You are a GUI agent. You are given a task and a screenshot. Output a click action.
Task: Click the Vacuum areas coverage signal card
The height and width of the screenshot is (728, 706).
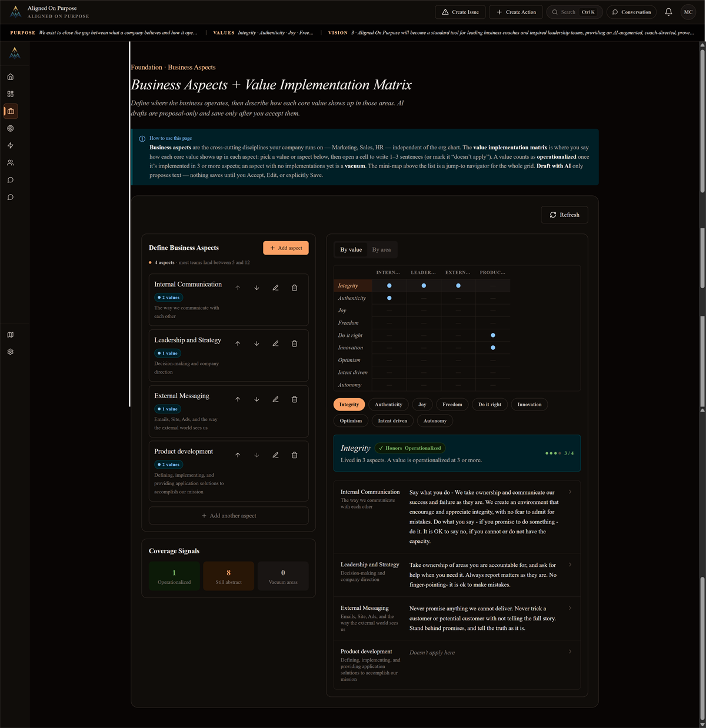point(283,577)
